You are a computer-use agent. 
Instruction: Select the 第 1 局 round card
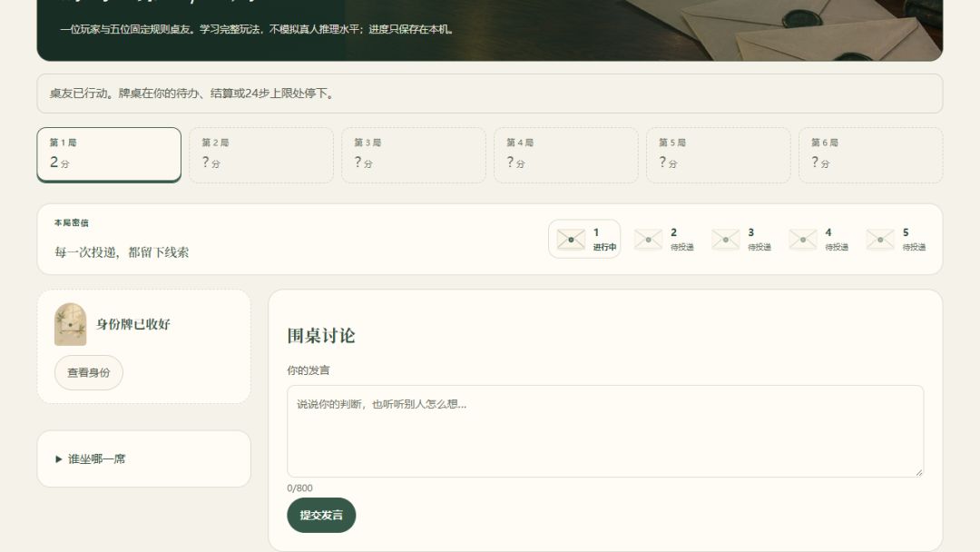[x=109, y=154]
